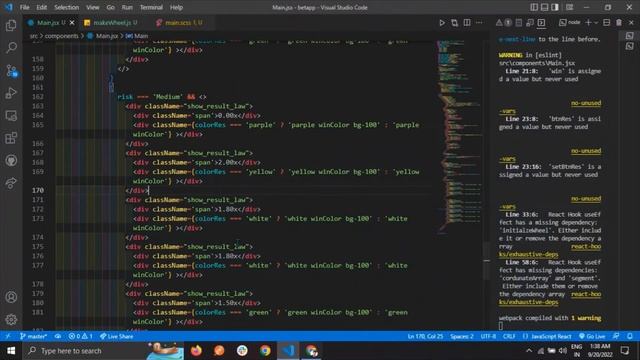640x360 pixels.
Task: Switch to the main.scss editor tab
Action: [182, 23]
